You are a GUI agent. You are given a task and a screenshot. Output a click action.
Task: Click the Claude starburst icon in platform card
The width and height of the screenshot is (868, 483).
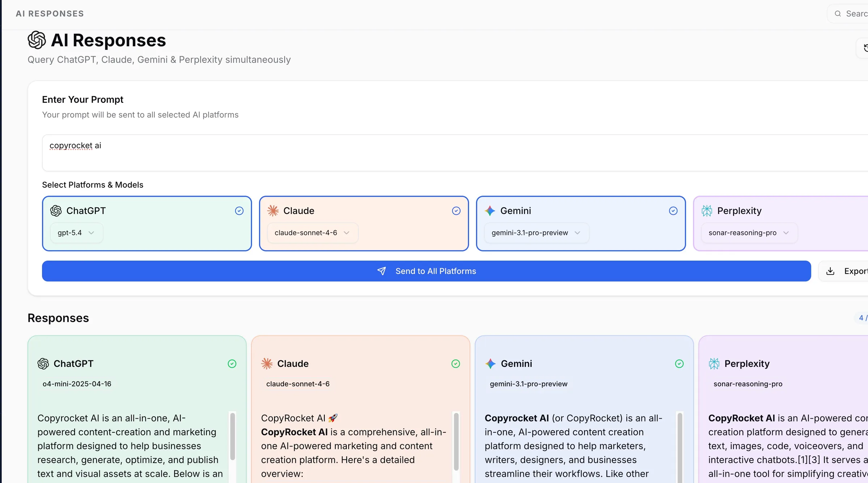273,211
